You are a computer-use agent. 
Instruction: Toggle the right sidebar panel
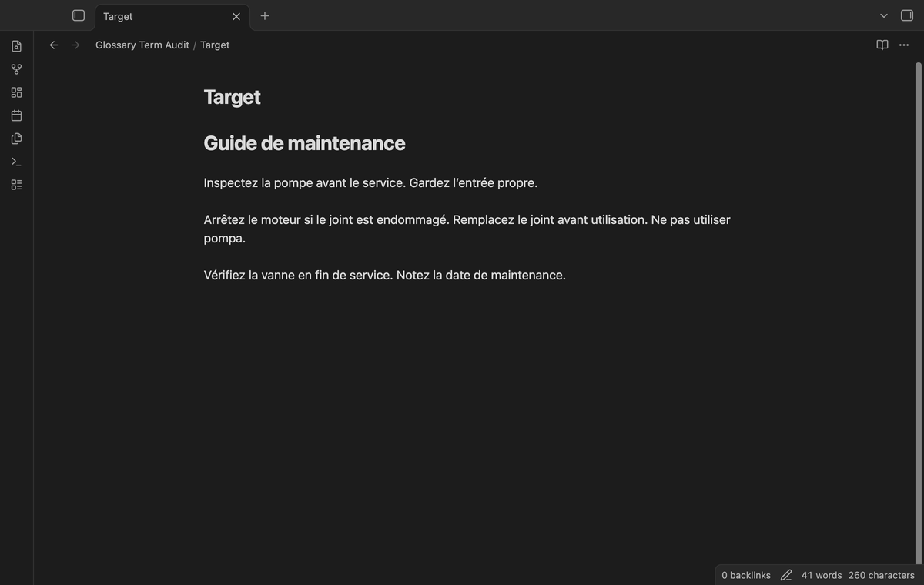(907, 15)
